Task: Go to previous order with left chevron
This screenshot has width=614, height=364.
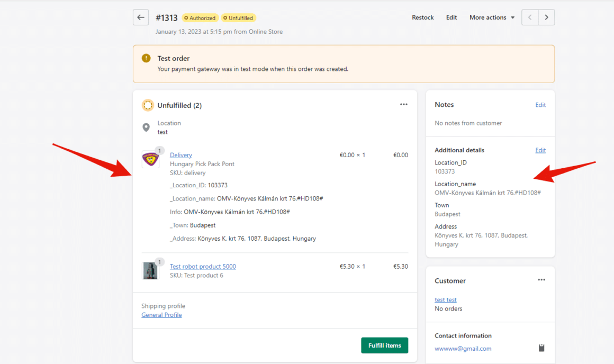Action: (529, 17)
